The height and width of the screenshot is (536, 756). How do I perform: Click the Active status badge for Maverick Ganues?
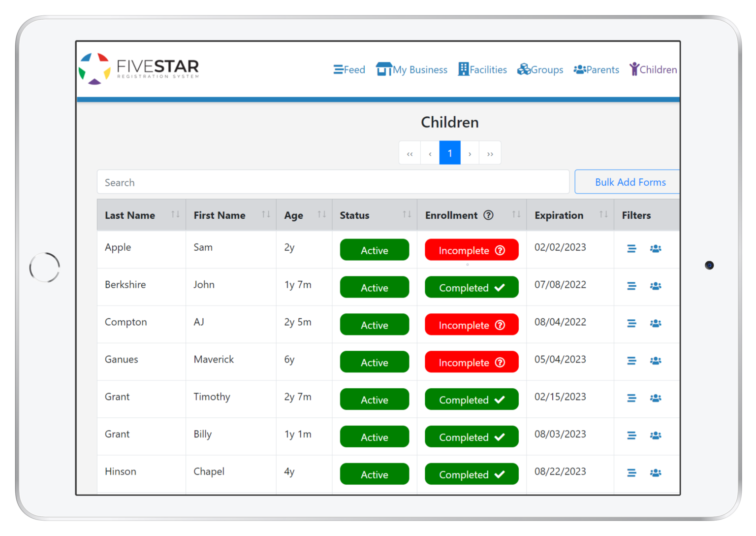(374, 362)
